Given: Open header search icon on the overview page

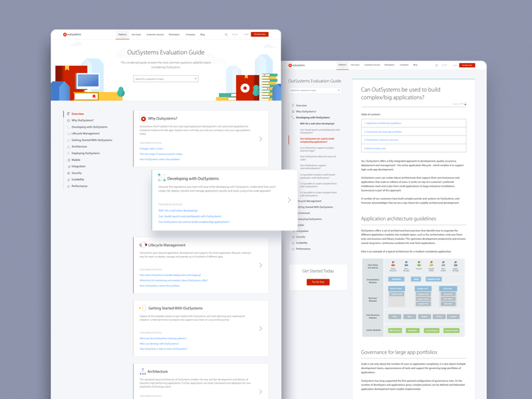Looking at the screenshot, I should (x=226, y=35).
